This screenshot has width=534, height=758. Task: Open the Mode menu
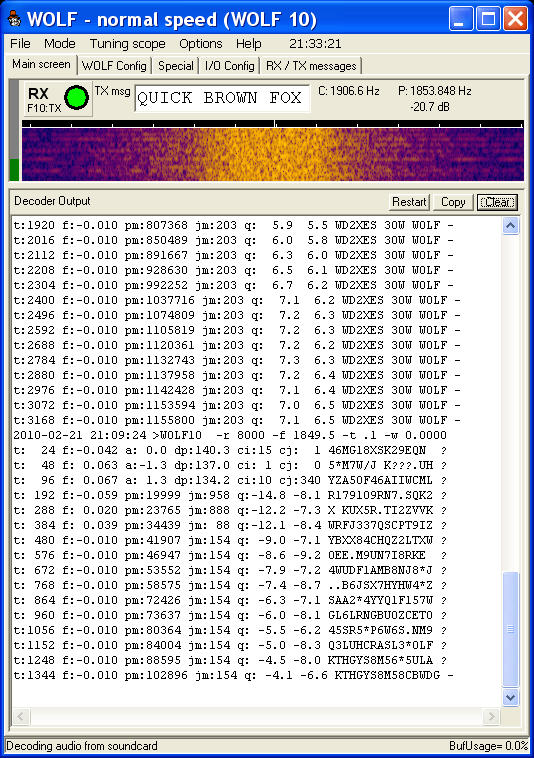point(59,44)
